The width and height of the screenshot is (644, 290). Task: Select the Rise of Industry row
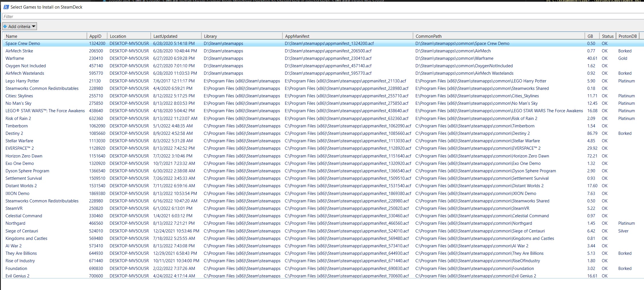(x=323, y=261)
